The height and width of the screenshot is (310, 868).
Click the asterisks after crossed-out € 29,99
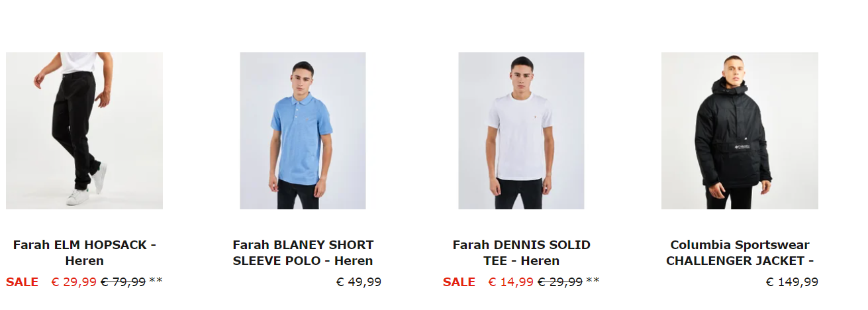pos(593,281)
